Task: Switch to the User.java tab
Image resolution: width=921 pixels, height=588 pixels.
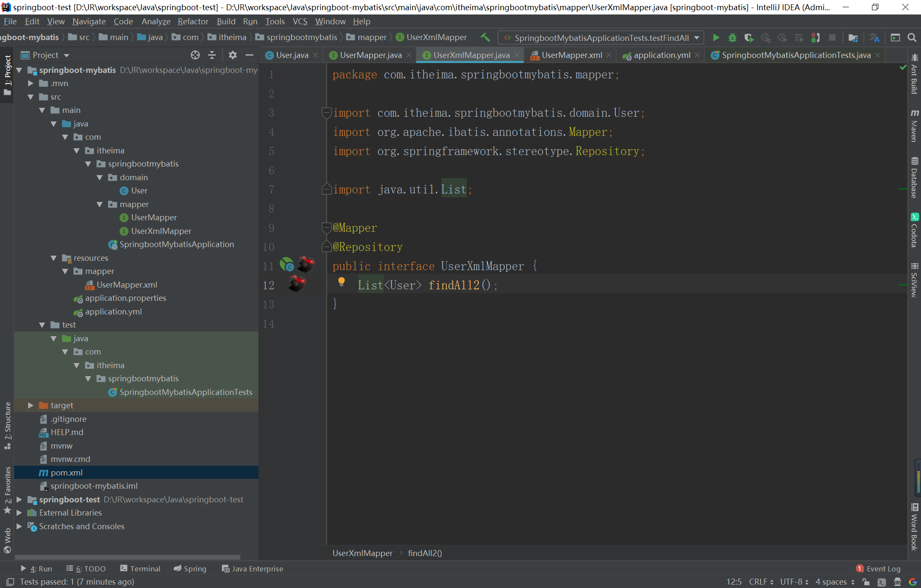Action: coord(292,55)
